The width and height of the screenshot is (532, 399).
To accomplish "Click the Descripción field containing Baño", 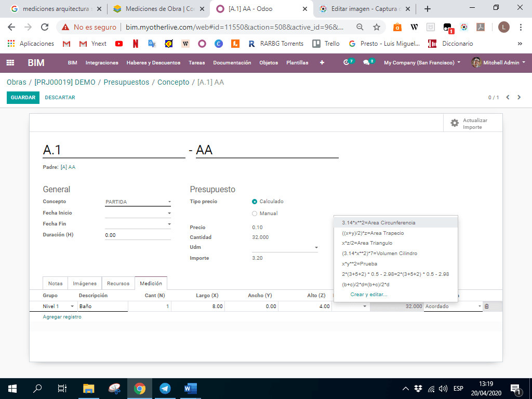I will tap(103, 307).
